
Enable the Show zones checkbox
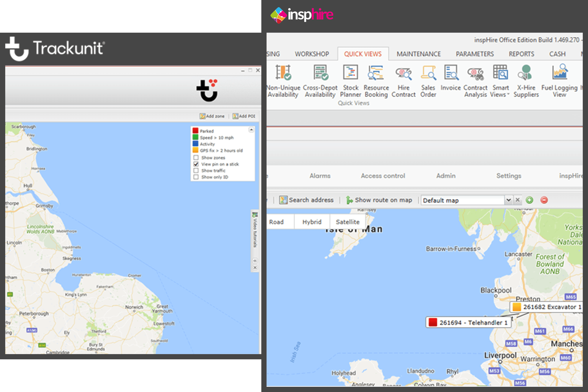click(196, 157)
